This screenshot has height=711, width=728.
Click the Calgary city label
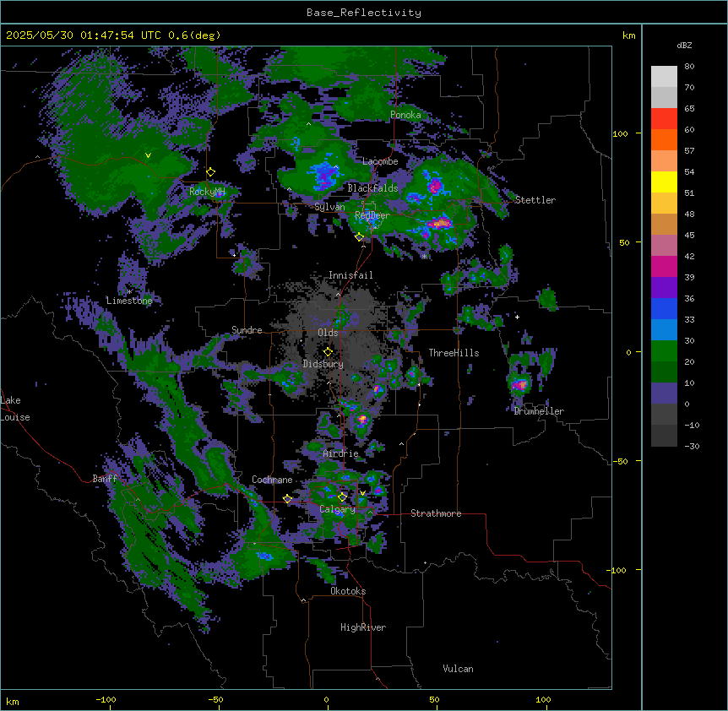tap(337, 509)
